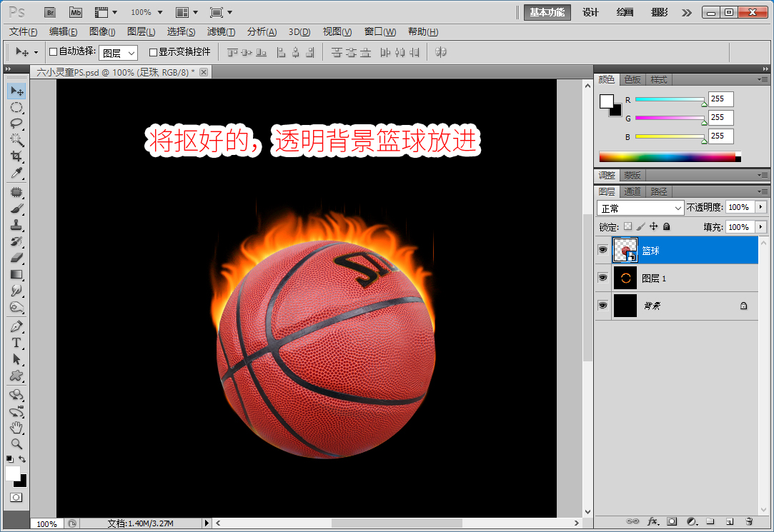774x532 pixels.
Task: Choose 设计 workspace button
Action: click(x=590, y=12)
